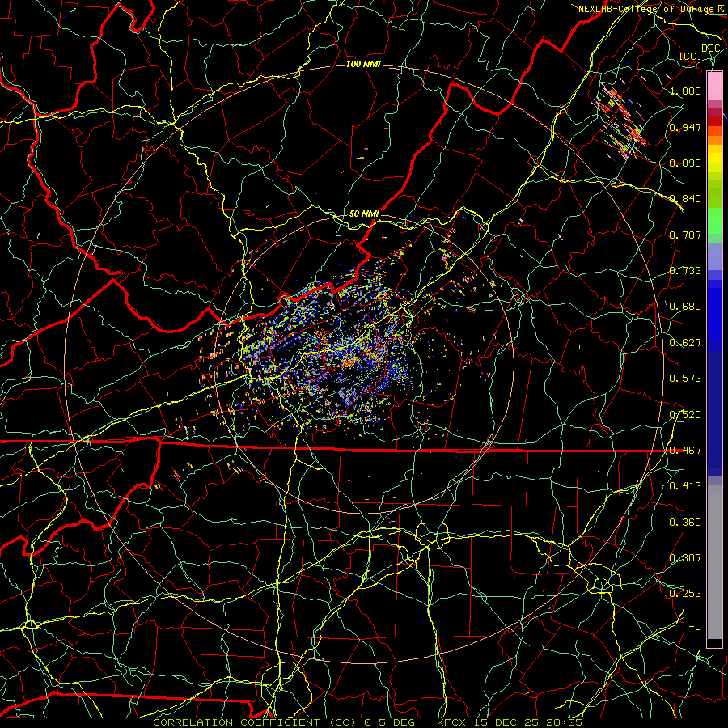Click the [CC] units label
The height and width of the screenshot is (728, 728).
click(x=691, y=56)
